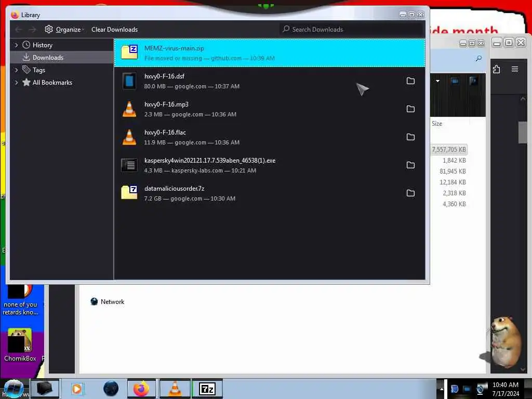The width and height of the screenshot is (532, 399).
Task: Open the Windows Start orb
Action: (14, 389)
